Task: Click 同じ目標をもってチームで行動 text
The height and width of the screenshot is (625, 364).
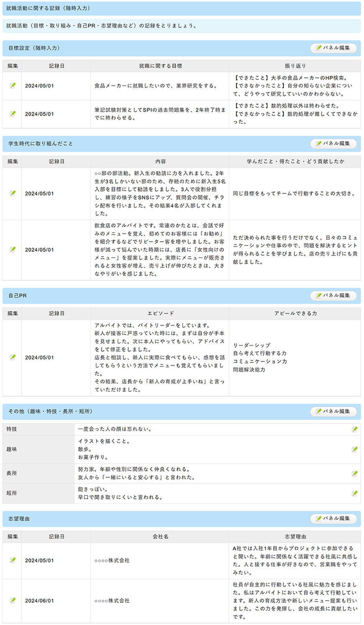Action: 294,194
